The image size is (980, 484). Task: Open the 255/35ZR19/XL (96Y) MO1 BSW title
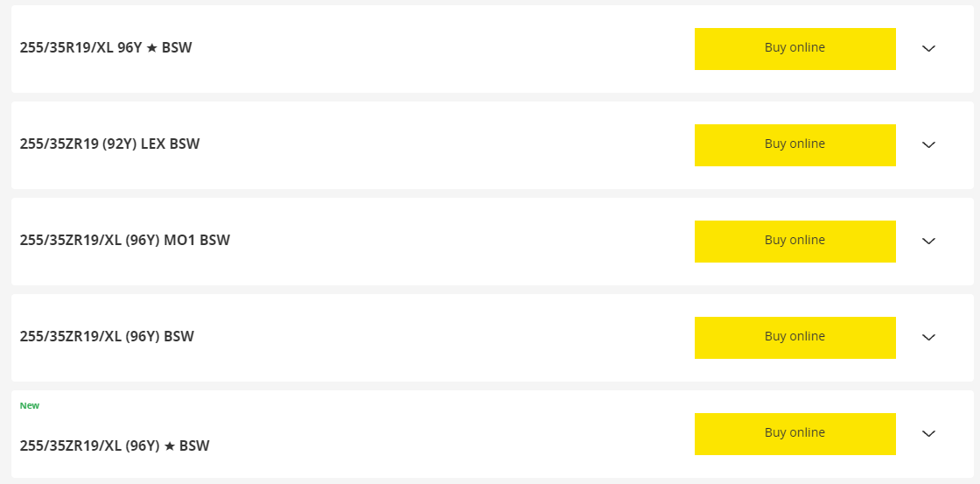[x=124, y=241]
